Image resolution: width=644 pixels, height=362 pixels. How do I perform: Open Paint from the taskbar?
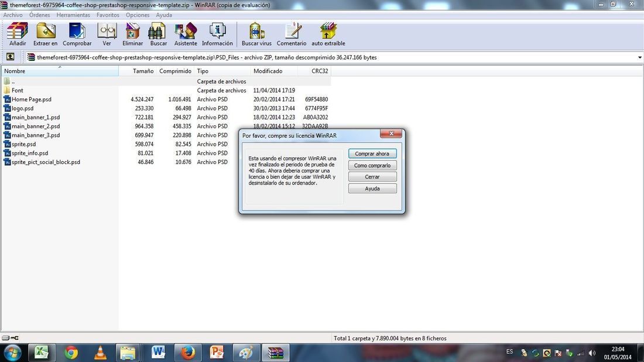point(246,353)
